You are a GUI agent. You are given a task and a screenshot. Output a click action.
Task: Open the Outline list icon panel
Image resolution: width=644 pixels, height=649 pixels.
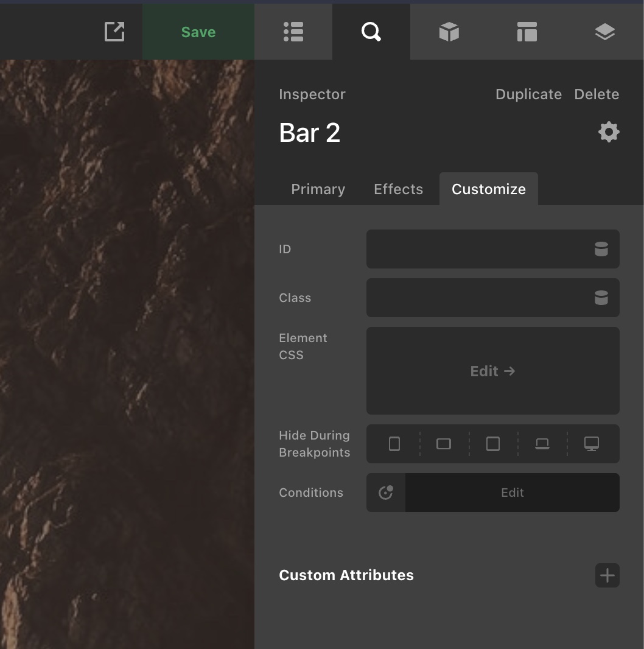(293, 32)
